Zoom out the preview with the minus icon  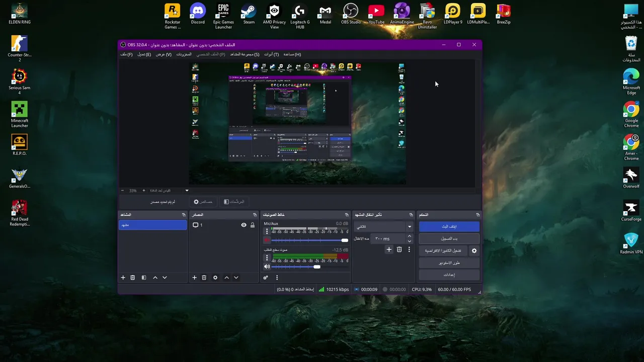[x=122, y=191]
